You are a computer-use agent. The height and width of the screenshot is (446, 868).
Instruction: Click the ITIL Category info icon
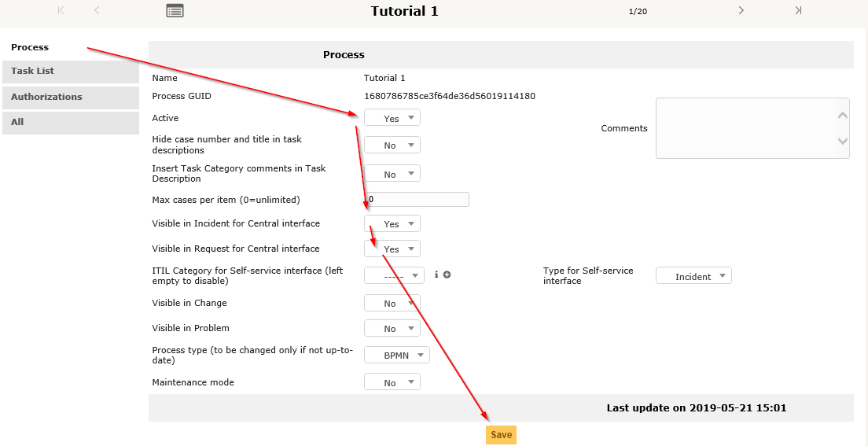(x=436, y=275)
